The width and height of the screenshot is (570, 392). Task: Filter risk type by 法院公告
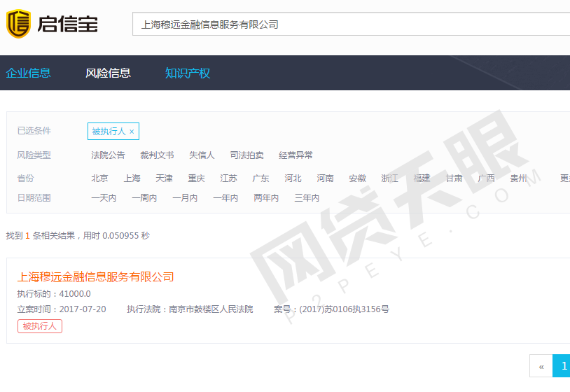click(x=108, y=155)
